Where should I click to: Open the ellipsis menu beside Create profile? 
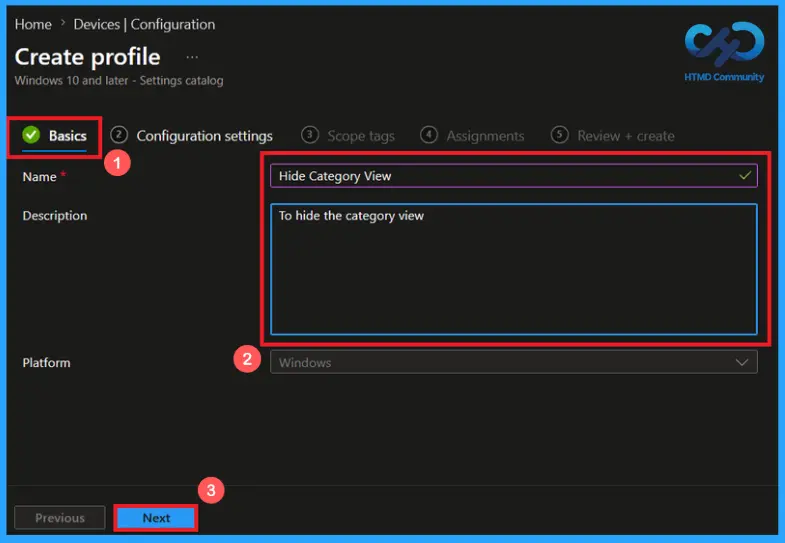pos(192,58)
